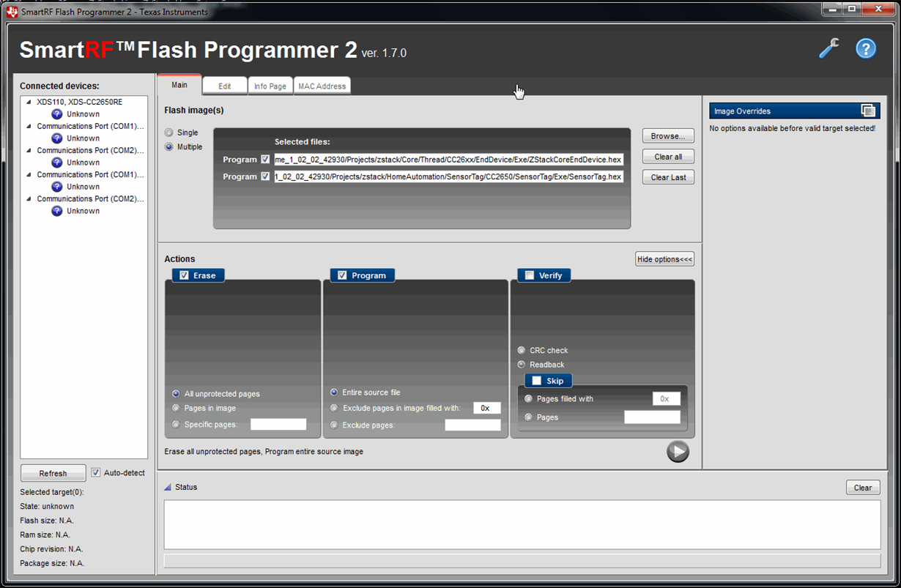Select Unknown target under XDS110
Viewport: 901px width, 588px height.
pyautogui.click(x=83, y=114)
